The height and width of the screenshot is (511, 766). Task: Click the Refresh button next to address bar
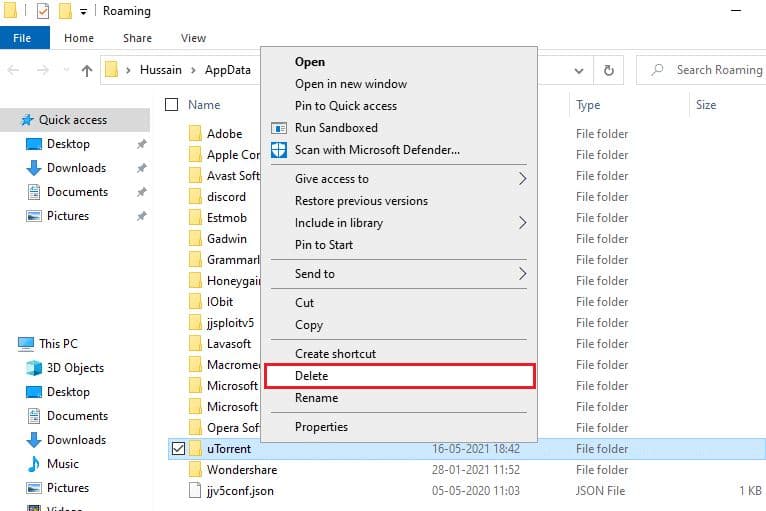608,70
